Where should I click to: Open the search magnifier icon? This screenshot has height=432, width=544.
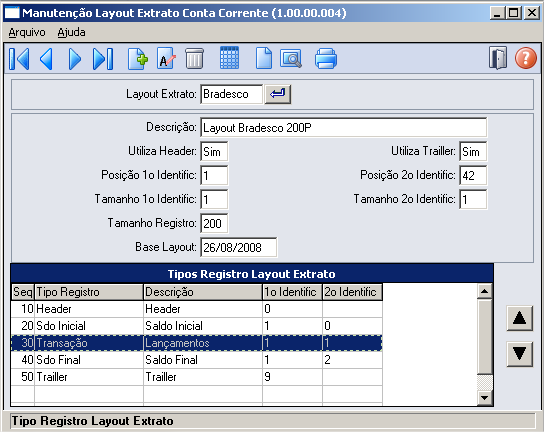(291, 58)
